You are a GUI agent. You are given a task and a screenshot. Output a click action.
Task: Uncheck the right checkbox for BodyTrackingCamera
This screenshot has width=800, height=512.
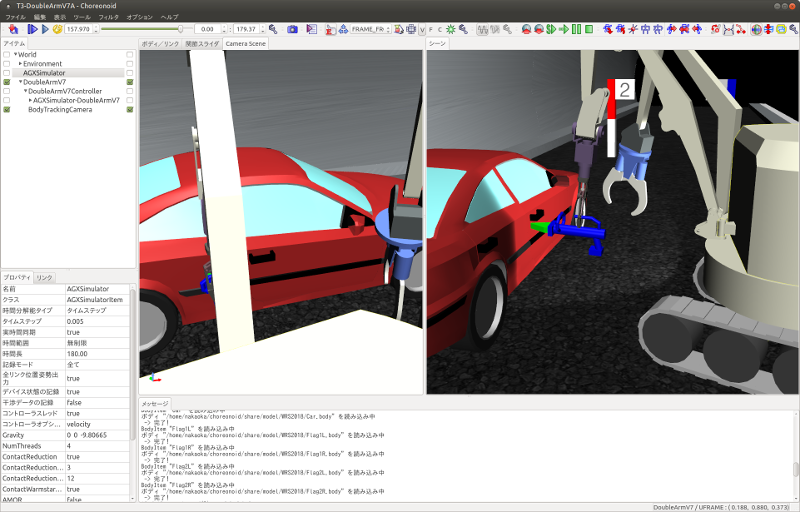coord(130,110)
